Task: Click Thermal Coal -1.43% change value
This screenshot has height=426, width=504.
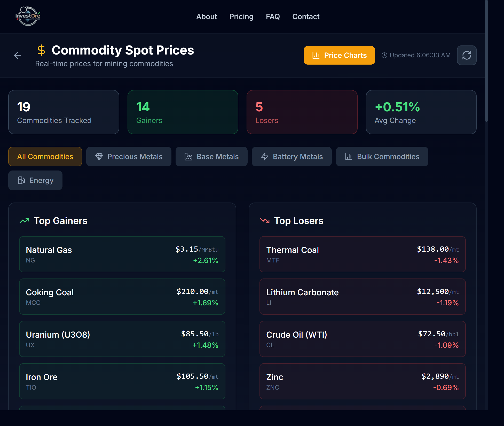Action: (446, 260)
